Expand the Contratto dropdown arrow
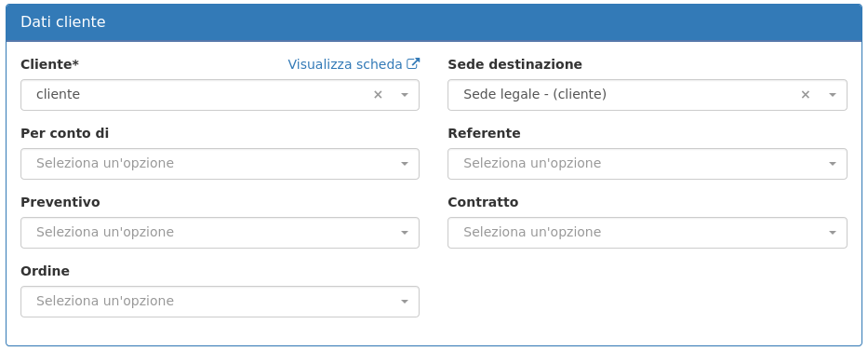 (x=832, y=233)
